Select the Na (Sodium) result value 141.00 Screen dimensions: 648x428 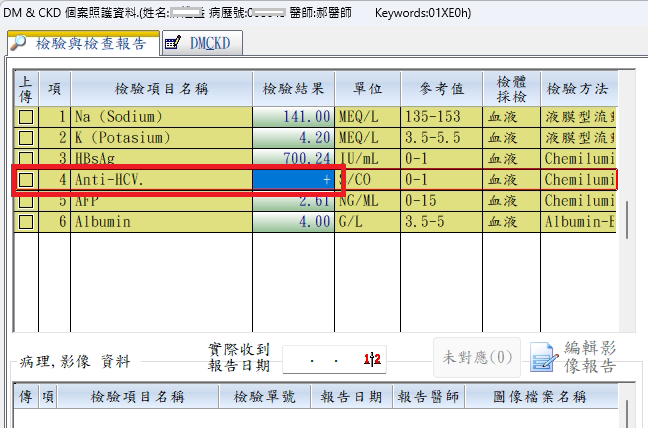tap(293, 117)
